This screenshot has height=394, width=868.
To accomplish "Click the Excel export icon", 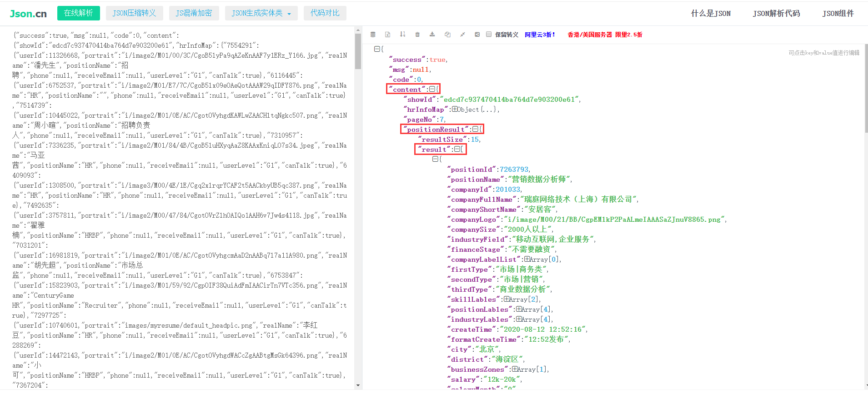I will [388, 35].
